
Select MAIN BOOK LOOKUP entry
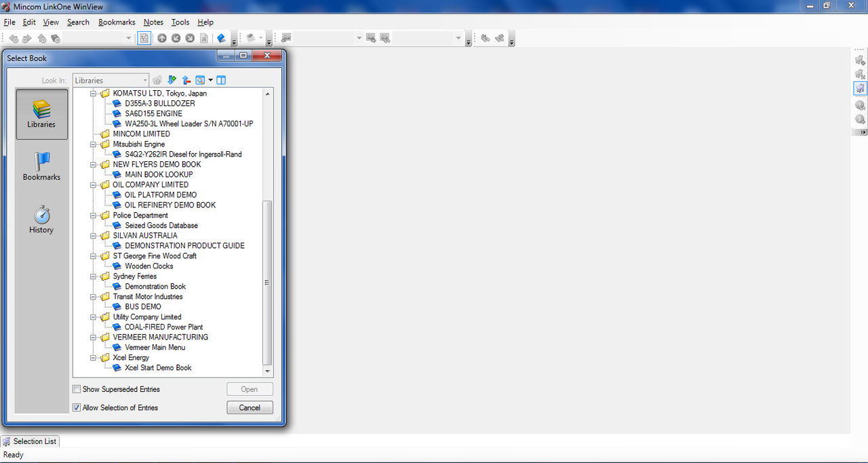pyautogui.click(x=159, y=174)
